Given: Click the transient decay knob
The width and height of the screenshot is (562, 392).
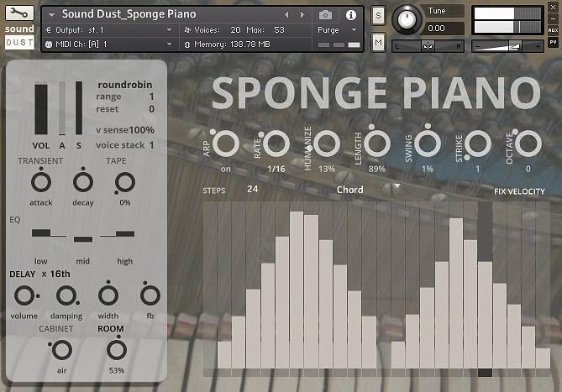Looking at the screenshot, I should click(83, 182).
